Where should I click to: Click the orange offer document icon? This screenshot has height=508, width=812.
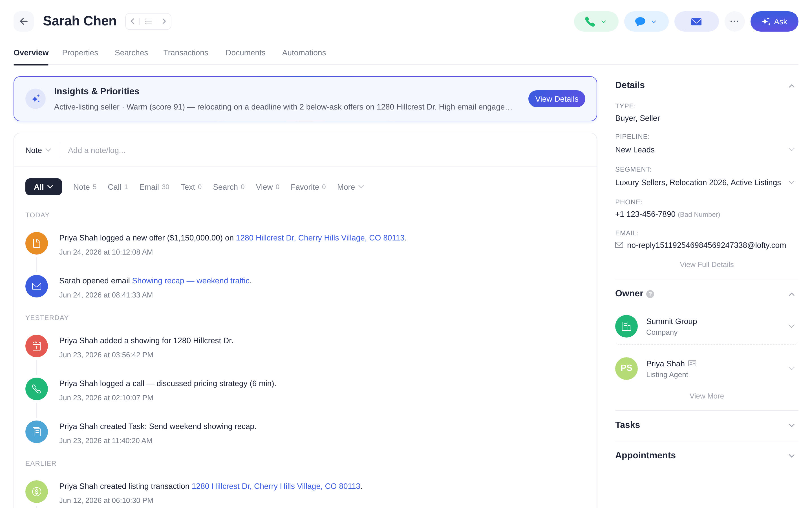(37, 243)
